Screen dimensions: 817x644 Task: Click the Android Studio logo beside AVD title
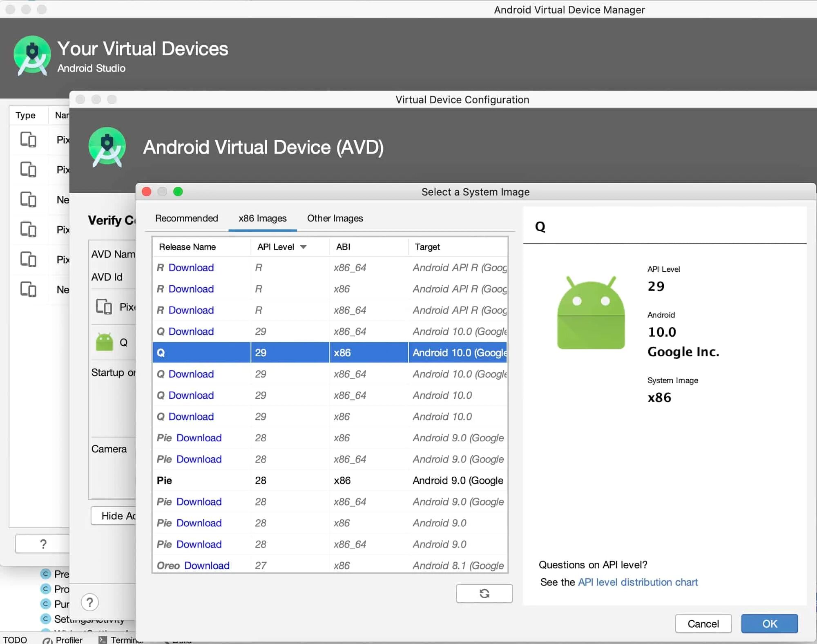107,147
